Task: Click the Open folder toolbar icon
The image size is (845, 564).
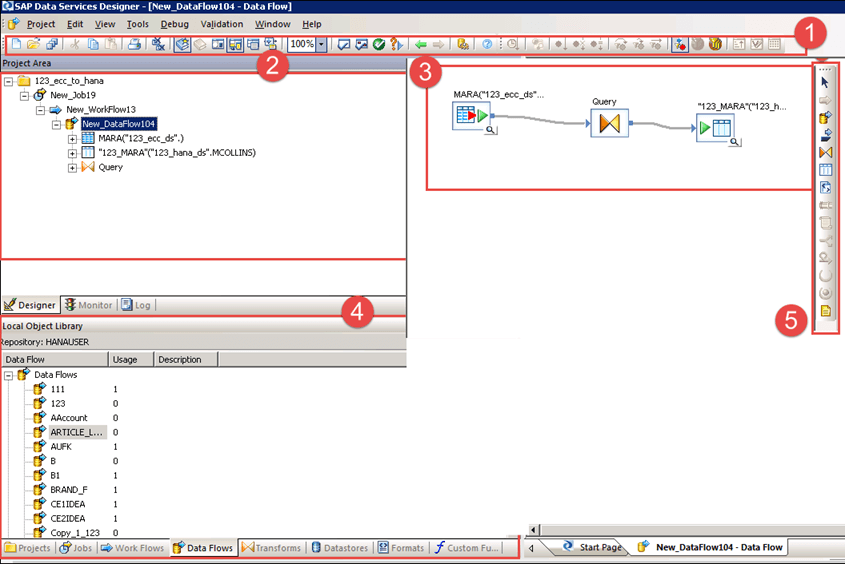Action: pyautogui.click(x=33, y=45)
